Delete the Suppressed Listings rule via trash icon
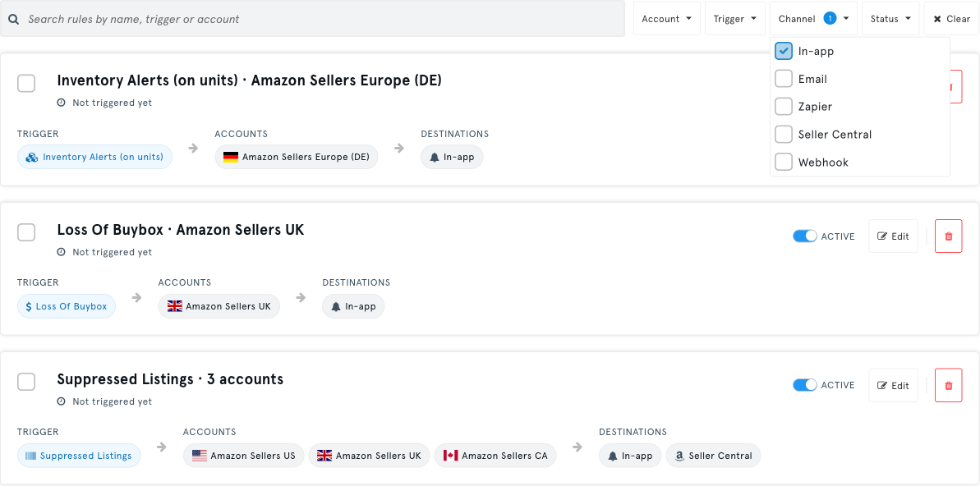The height and width of the screenshot is (486, 980). [x=948, y=385]
